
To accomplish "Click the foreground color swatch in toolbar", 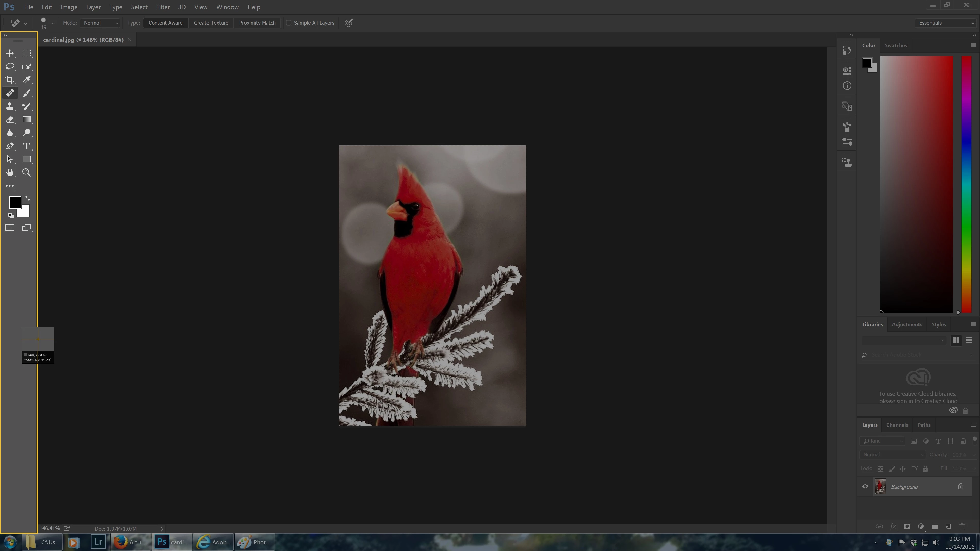I will [x=15, y=202].
